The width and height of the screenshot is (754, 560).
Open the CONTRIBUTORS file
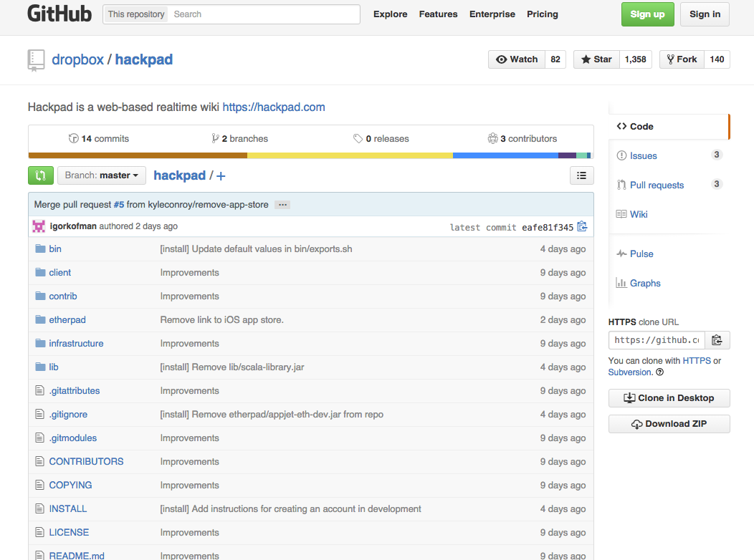[x=86, y=461]
